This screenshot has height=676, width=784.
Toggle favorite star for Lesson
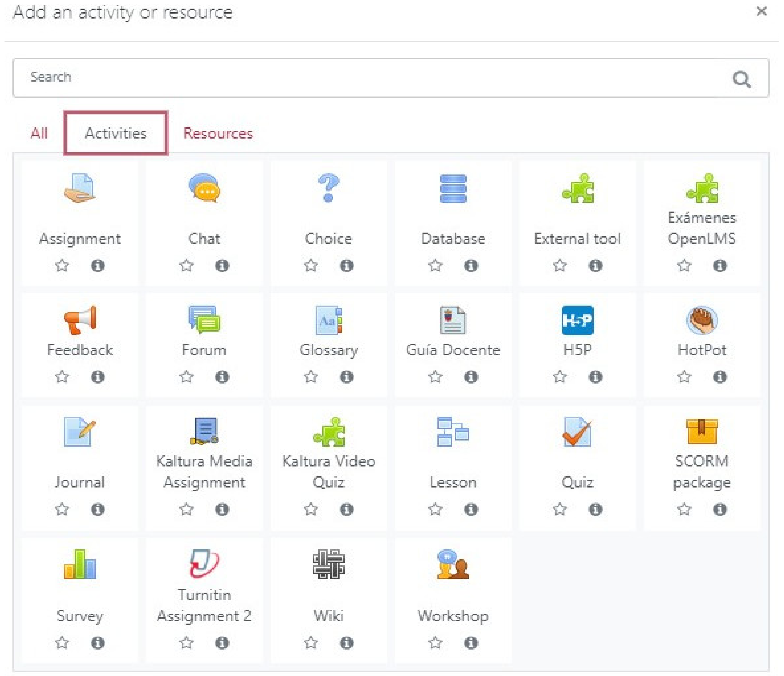[x=435, y=509]
